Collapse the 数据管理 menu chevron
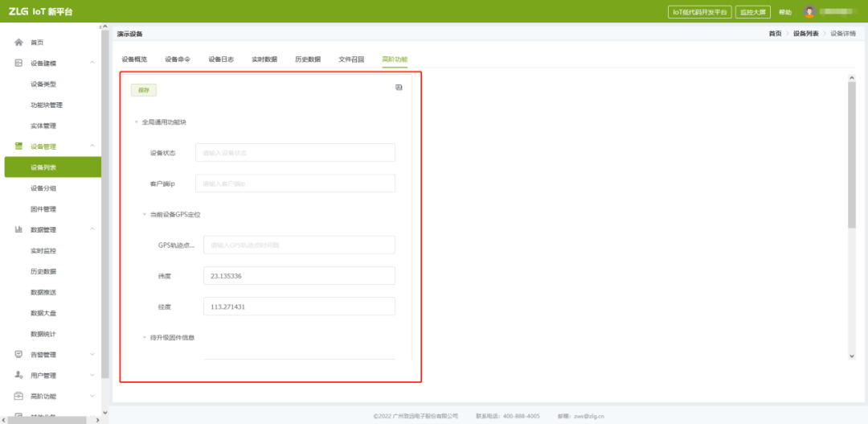 pos(92,229)
